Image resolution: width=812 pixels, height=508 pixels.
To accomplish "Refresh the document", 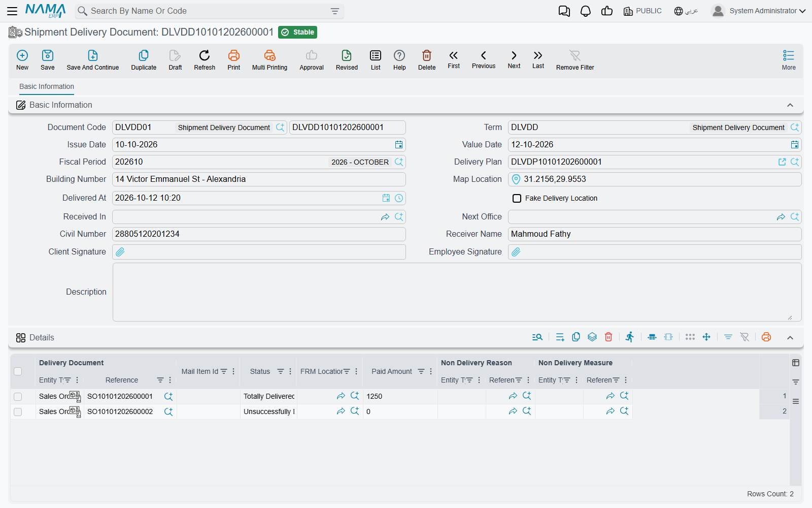I will (205, 60).
